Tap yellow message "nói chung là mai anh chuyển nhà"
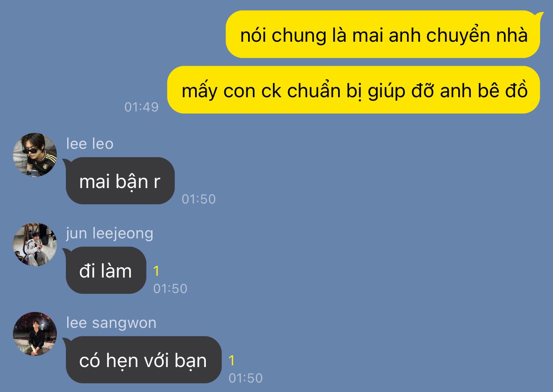 [x=383, y=34]
